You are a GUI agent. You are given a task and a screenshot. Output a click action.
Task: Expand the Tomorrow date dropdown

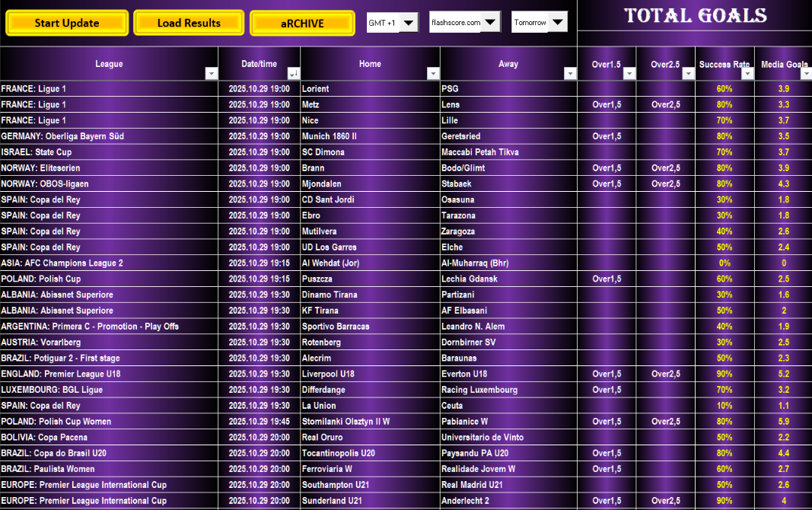pyautogui.click(x=558, y=23)
